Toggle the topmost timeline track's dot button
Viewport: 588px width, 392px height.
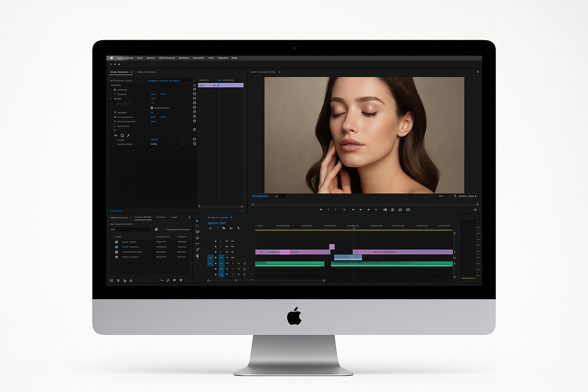pyautogui.click(x=216, y=241)
